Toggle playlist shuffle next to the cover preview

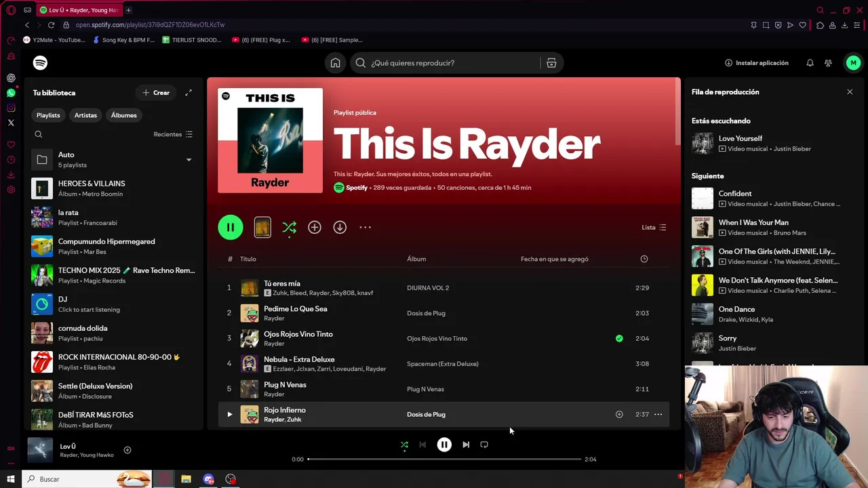290,228
